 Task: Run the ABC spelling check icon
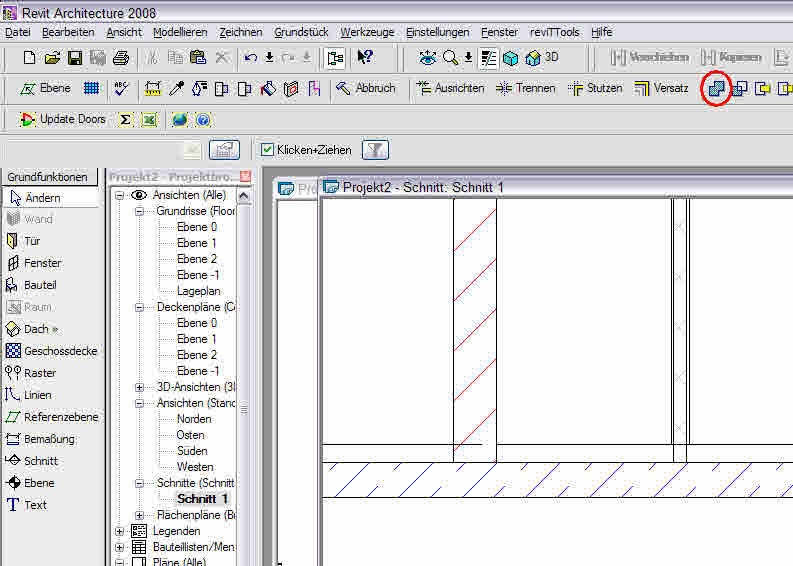[121, 89]
